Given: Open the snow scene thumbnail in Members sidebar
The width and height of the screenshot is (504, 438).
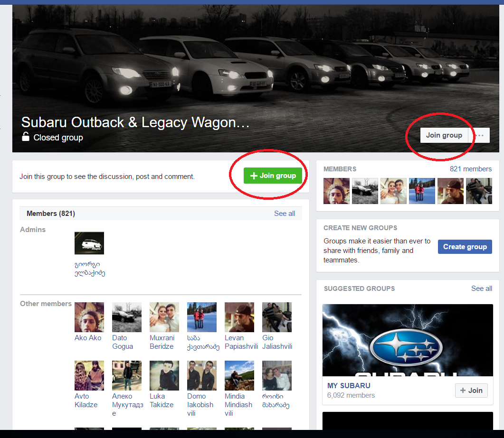Looking at the screenshot, I should [422, 191].
